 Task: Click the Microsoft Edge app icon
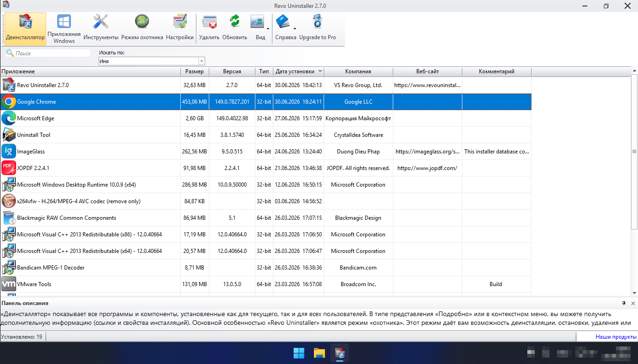click(8, 118)
